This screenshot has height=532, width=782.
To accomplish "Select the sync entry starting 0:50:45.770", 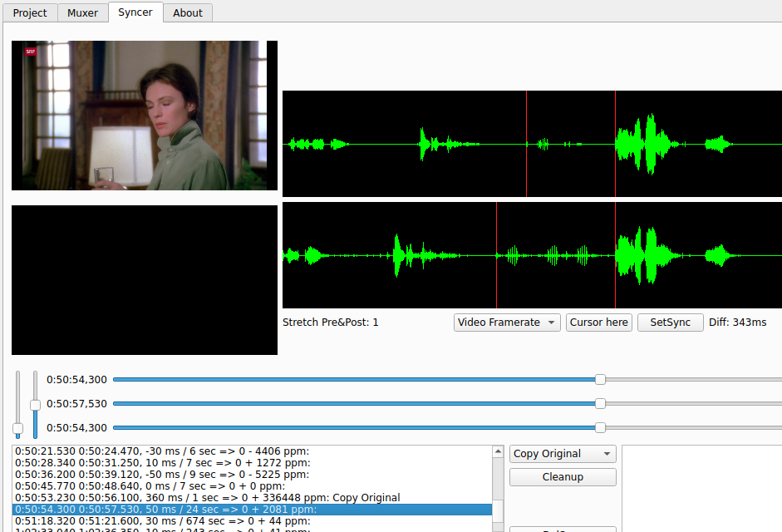I will pos(252,486).
